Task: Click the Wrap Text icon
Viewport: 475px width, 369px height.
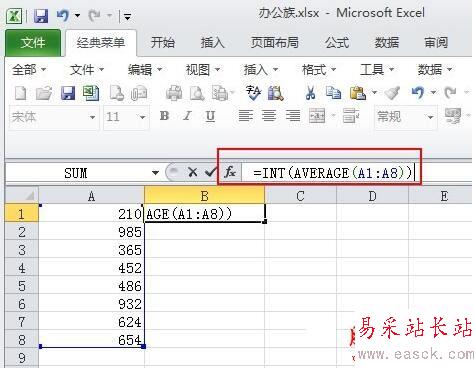Action: (351, 116)
